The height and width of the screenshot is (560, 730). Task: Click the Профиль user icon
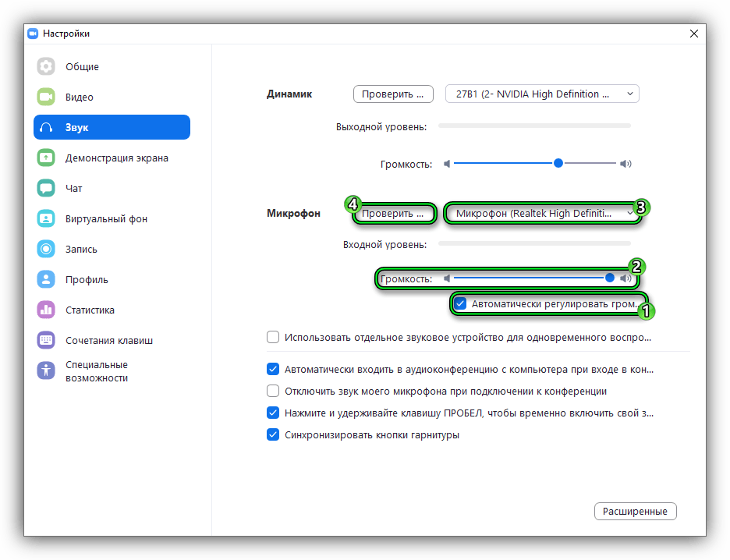tap(45, 279)
